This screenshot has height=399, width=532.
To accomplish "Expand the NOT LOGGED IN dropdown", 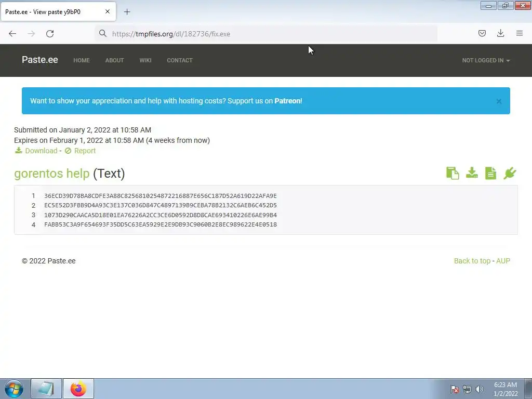I will pyautogui.click(x=486, y=60).
